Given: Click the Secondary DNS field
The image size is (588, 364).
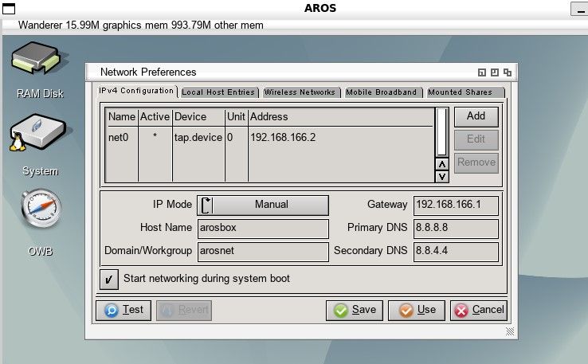Looking at the screenshot, I should [x=456, y=252].
